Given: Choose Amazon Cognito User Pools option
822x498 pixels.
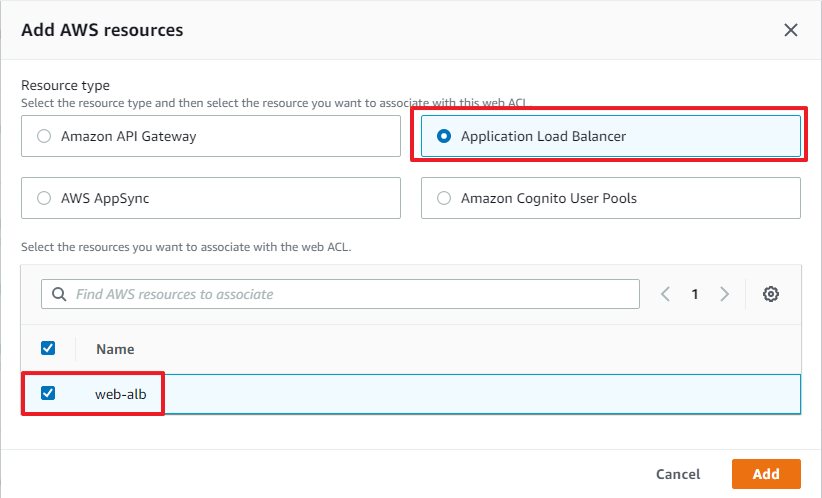Looking at the screenshot, I should click(611, 198).
